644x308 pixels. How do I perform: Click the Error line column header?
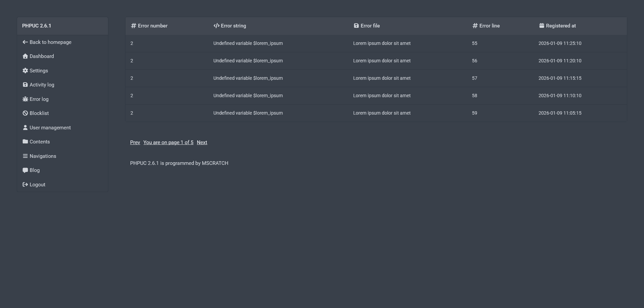tap(489, 26)
